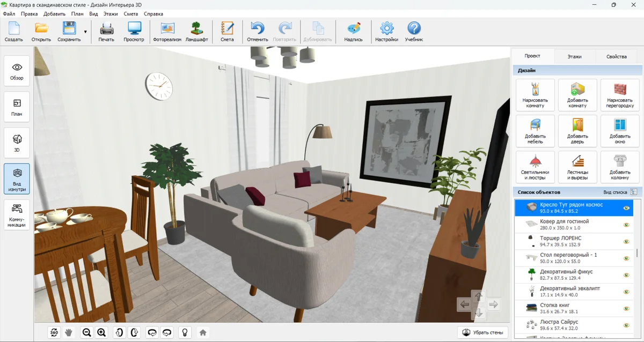This screenshot has height=342, width=644.
Task: Hide the Торшер ЛОРЕНС floor lamp
Action: click(x=626, y=241)
